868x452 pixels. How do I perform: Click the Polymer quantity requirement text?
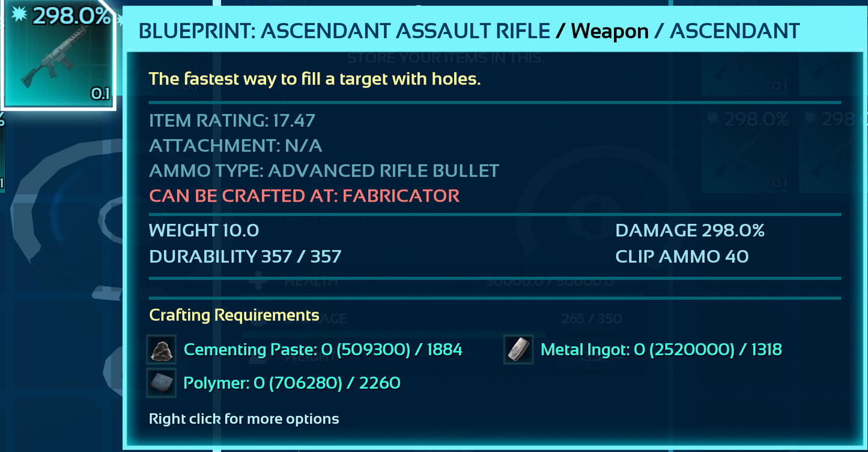(x=292, y=383)
